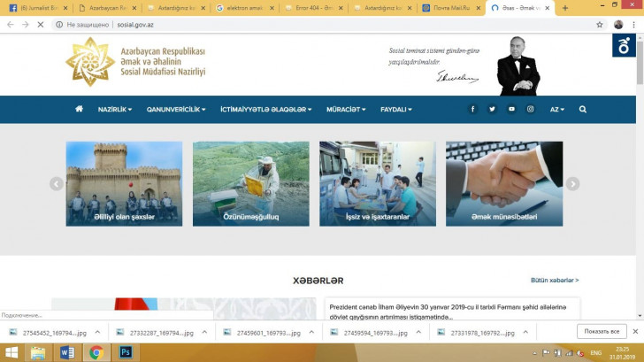Click the ministry star logo
This screenshot has width=644, height=362.
[90, 62]
